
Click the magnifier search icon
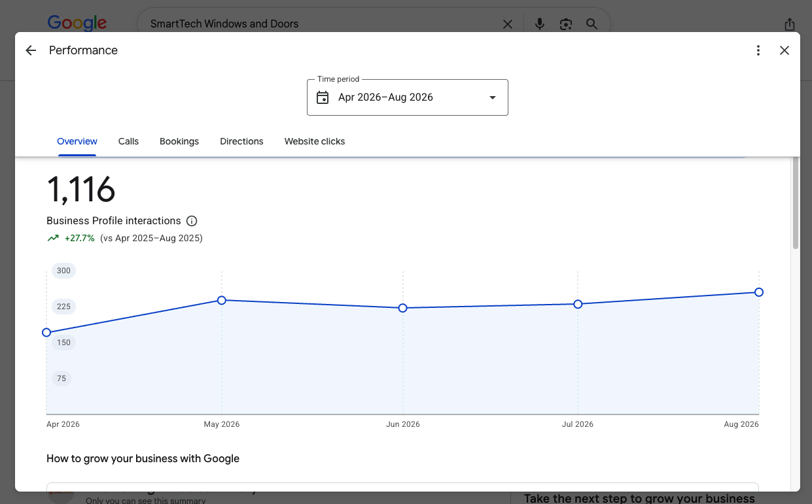click(591, 24)
